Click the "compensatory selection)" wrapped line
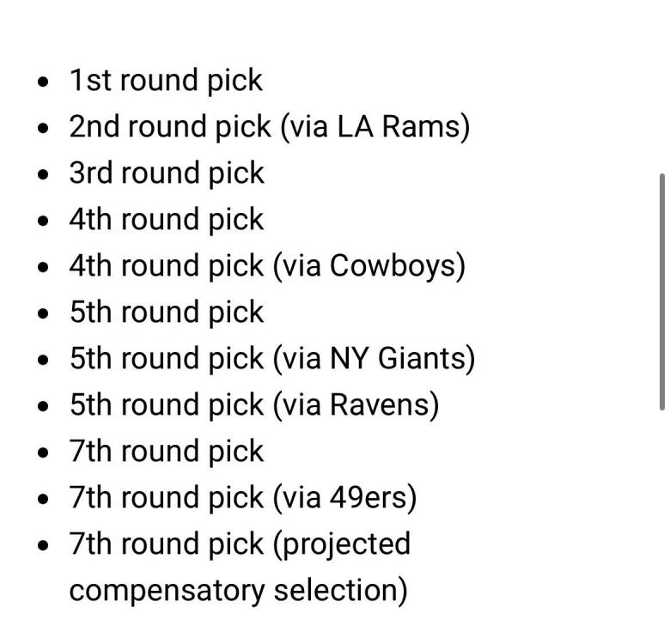This screenshot has height=644, width=670. [x=238, y=591]
